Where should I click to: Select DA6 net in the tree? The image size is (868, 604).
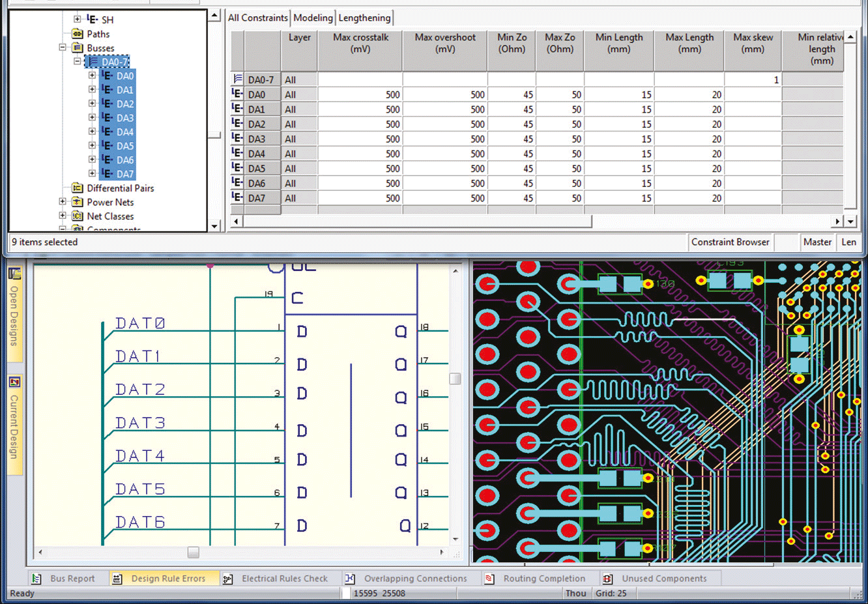pos(125,160)
